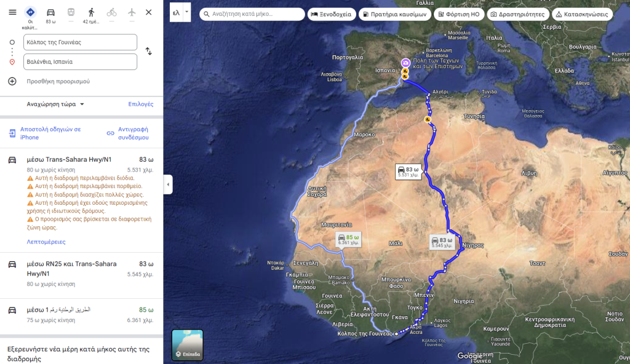Screen dimensions: 630x364
Task: Expand Λεπτομέρειες for Trans-Sahara route
Action: [x=46, y=242]
